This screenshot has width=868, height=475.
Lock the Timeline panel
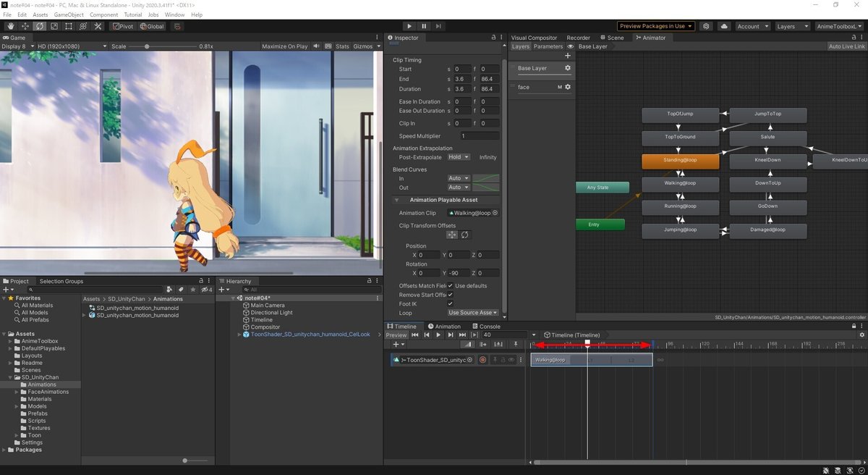click(854, 327)
